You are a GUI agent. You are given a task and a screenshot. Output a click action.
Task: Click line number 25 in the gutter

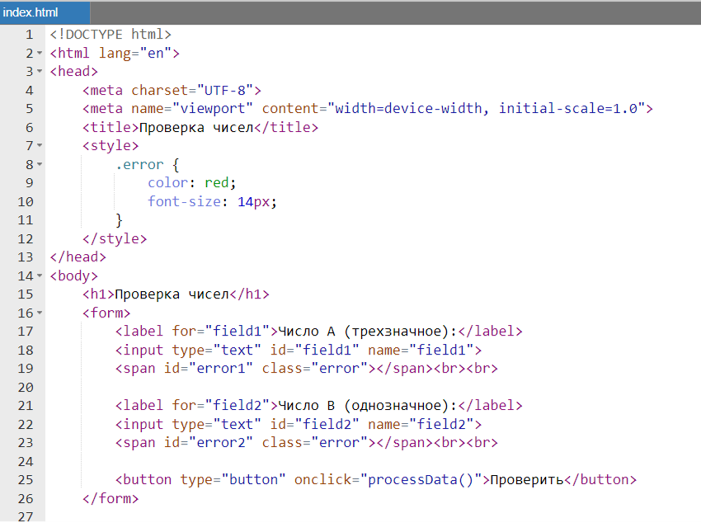(x=26, y=480)
